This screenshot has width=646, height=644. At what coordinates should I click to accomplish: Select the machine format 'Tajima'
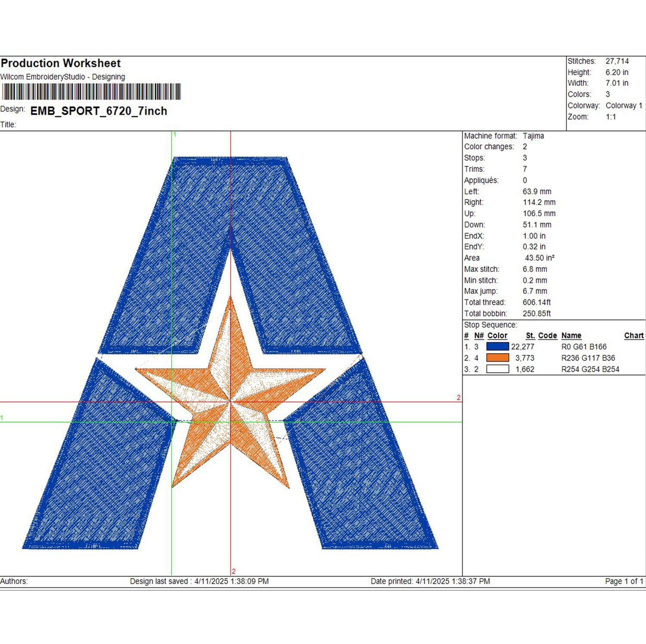[x=533, y=136]
